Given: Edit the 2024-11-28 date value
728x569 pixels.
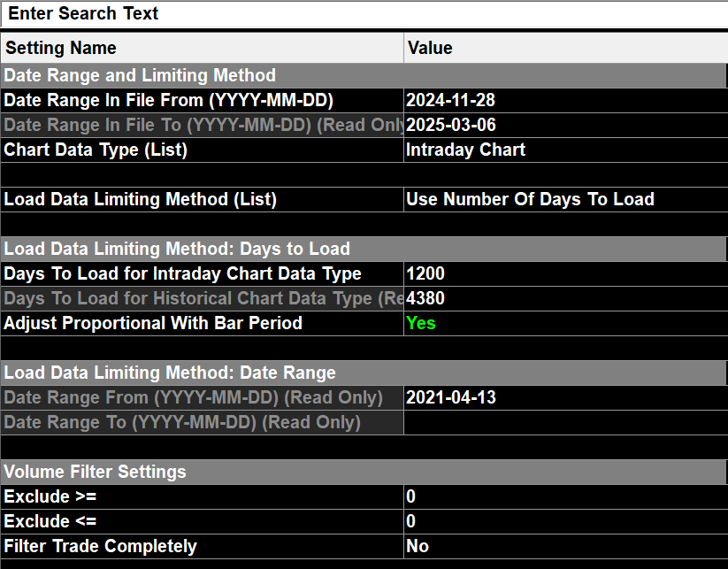Looking at the screenshot, I should point(566,100).
